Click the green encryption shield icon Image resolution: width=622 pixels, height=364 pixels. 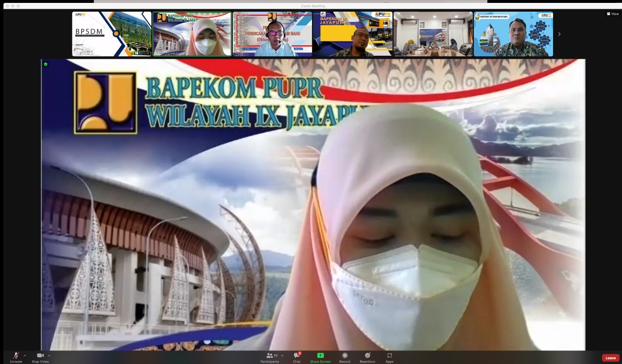click(x=46, y=64)
